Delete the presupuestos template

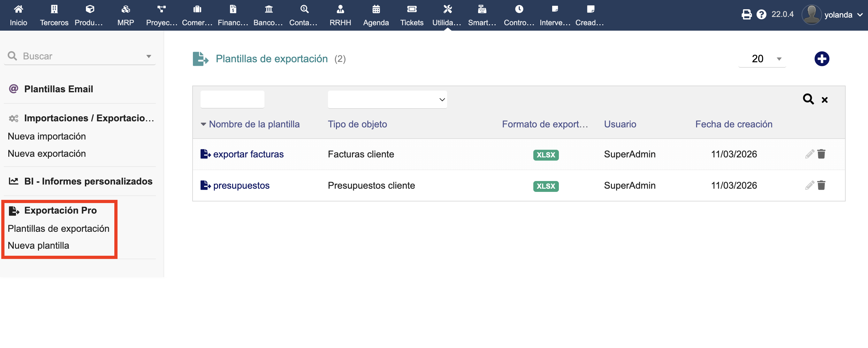821,185
